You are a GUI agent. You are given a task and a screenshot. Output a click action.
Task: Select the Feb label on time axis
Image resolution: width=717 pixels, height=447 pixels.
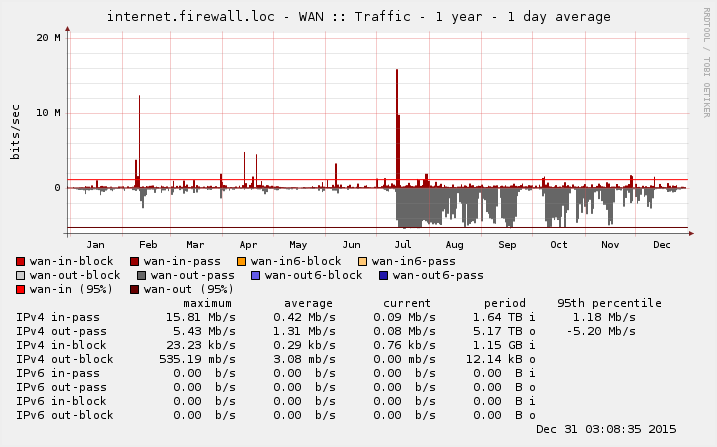point(148,244)
